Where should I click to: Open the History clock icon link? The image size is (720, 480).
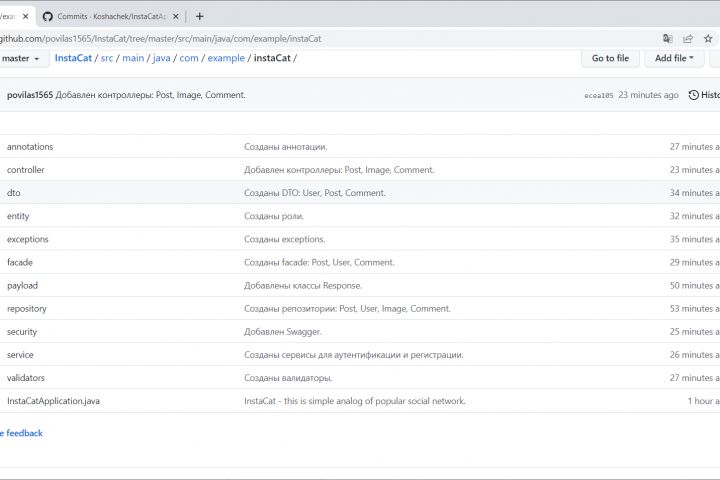[x=703, y=95]
